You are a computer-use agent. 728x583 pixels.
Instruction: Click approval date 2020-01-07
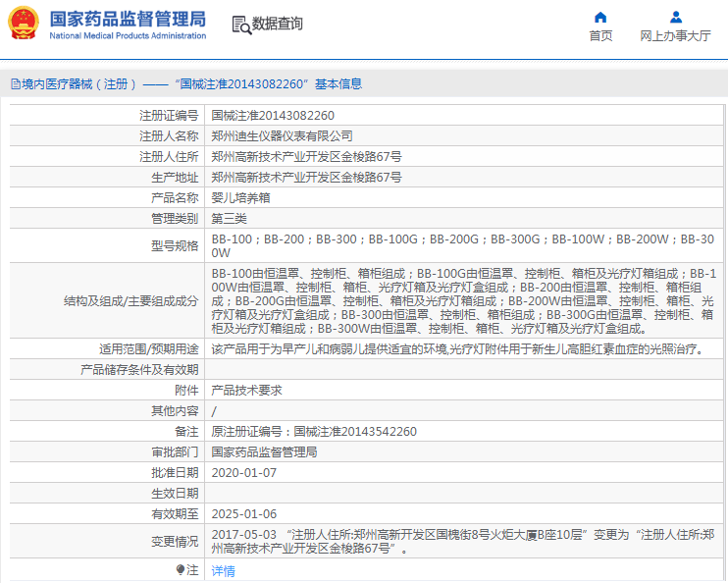(244, 472)
